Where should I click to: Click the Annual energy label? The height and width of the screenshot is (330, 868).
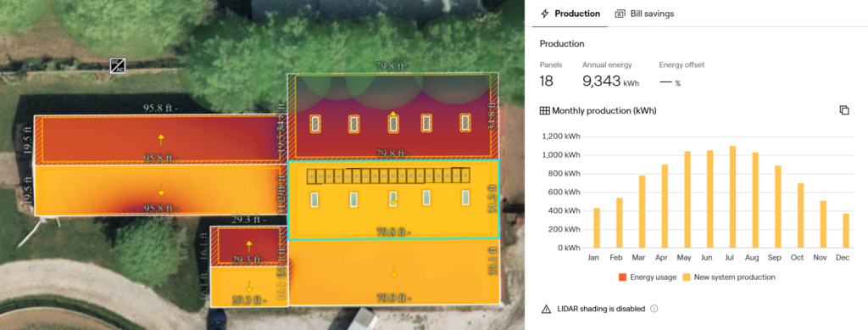607,64
